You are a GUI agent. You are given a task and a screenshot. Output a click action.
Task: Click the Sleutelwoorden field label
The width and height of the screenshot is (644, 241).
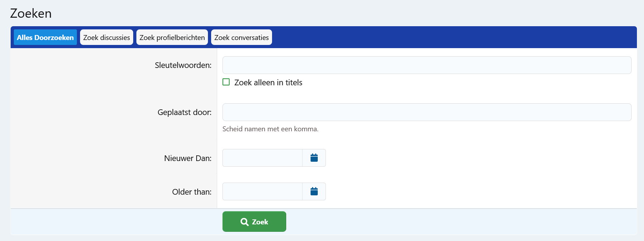tap(183, 65)
